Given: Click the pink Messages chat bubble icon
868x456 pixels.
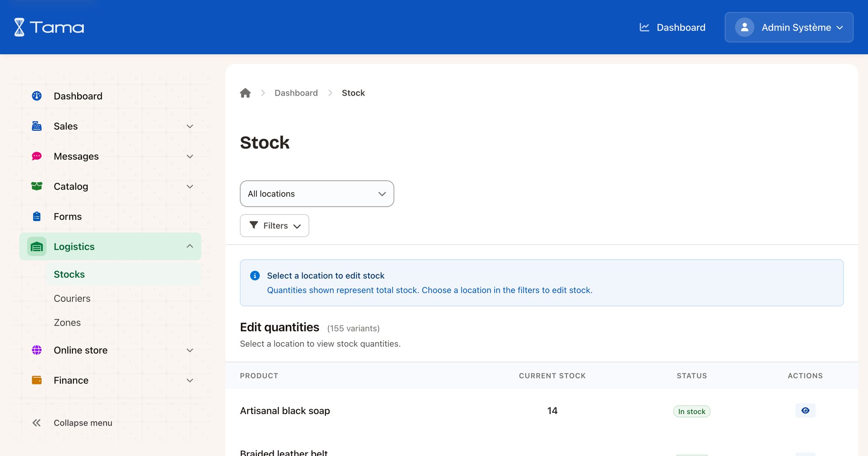Looking at the screenshot, I should [37, 156].
